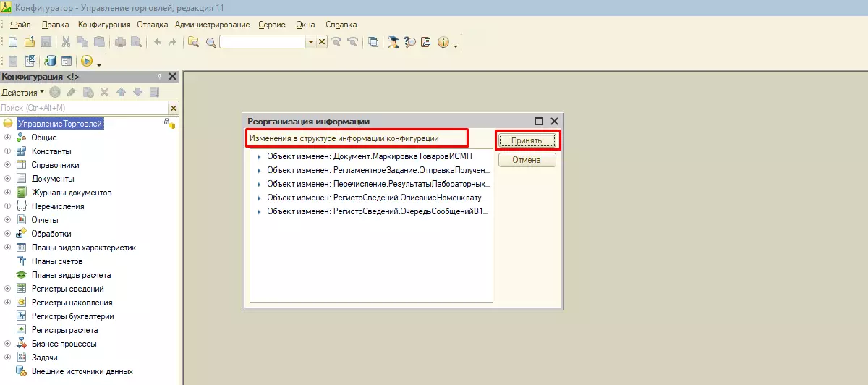
Task: Select Константы in the configuration tree
Action: [51, 151]
